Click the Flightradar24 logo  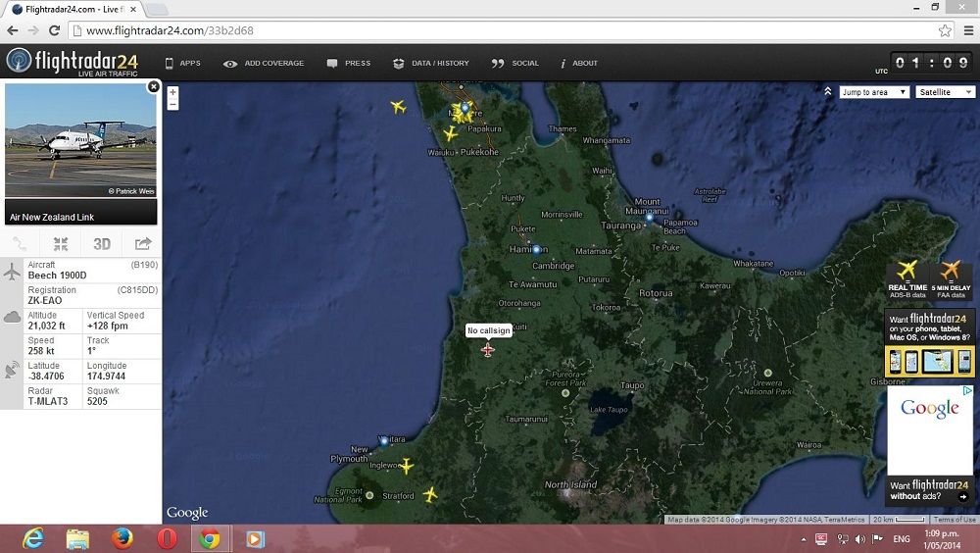click(x=73, y=62)
